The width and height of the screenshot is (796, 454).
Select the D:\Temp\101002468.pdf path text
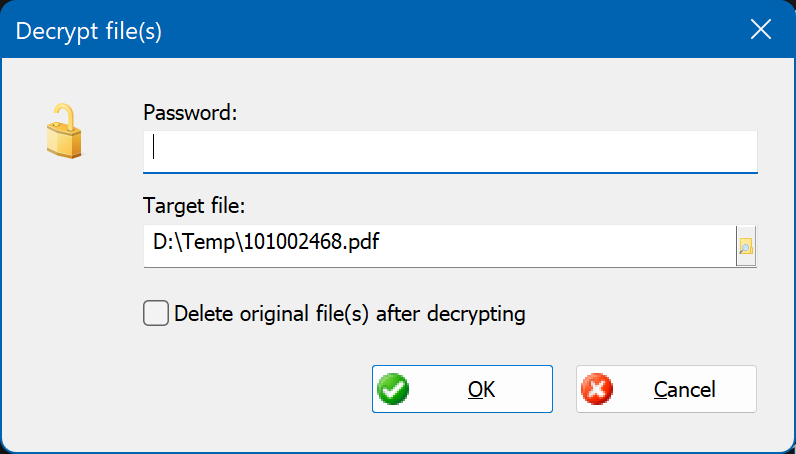tap(266, 242)
